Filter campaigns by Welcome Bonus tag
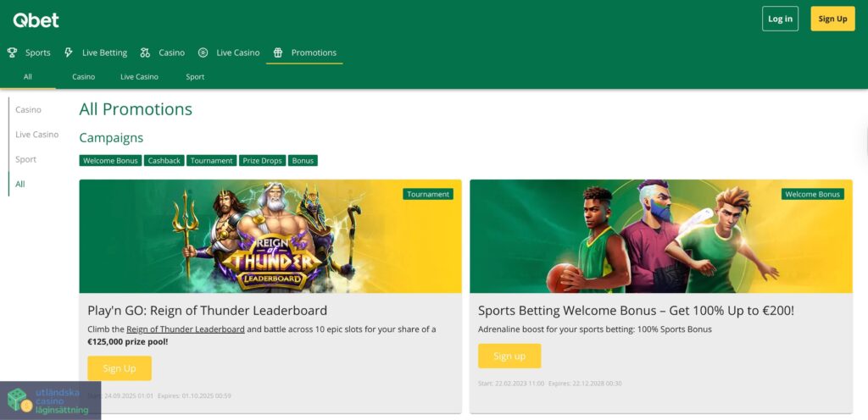Viewport: 868px width, 420px height. click(111, 161)
